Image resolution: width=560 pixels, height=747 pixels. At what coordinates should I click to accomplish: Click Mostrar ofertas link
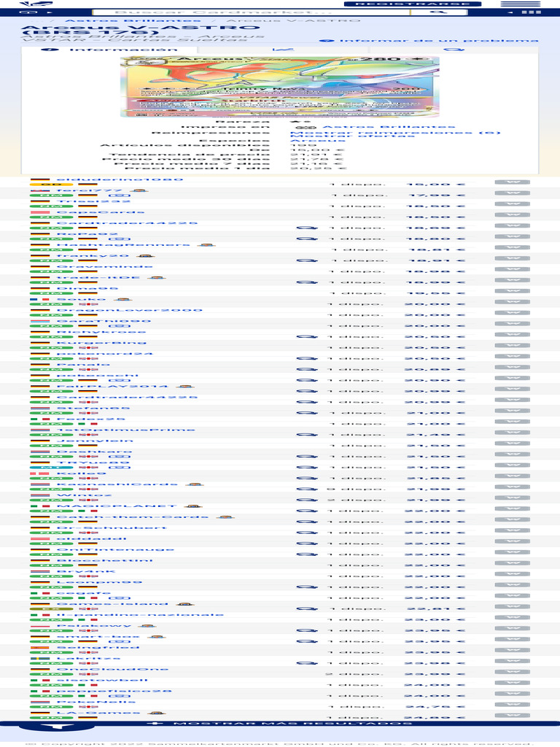pos(352,136)
